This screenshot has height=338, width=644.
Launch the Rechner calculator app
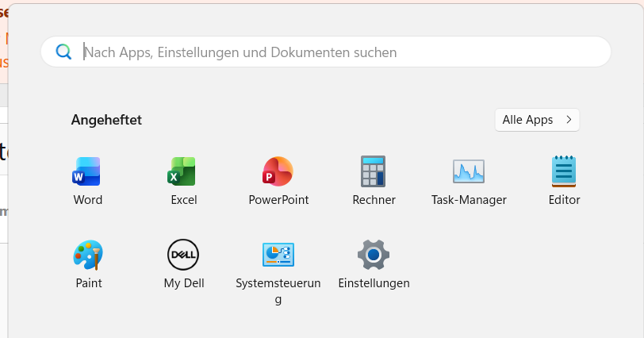pos(374,181)
